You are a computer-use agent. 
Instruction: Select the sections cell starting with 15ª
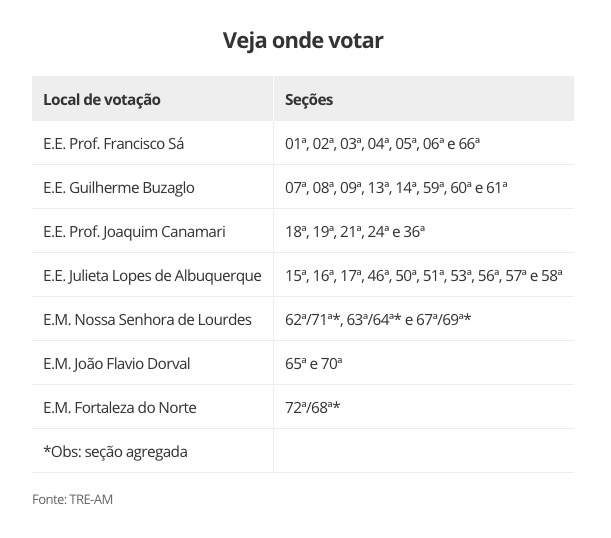tap(424, 276)
